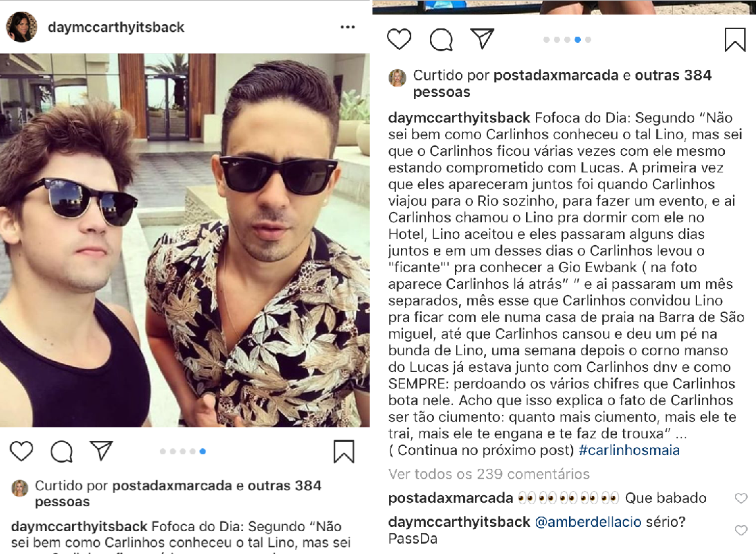Image resolution: width=756 pixels, height=554 pixels.
Task: Tap the selfie photo of two men
Action: click(185, 240)
